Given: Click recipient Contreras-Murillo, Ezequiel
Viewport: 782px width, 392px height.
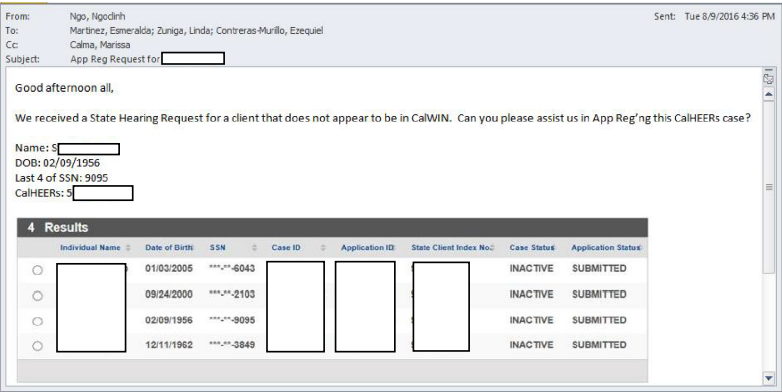Looking at the screenshot, I should point(270,30).
